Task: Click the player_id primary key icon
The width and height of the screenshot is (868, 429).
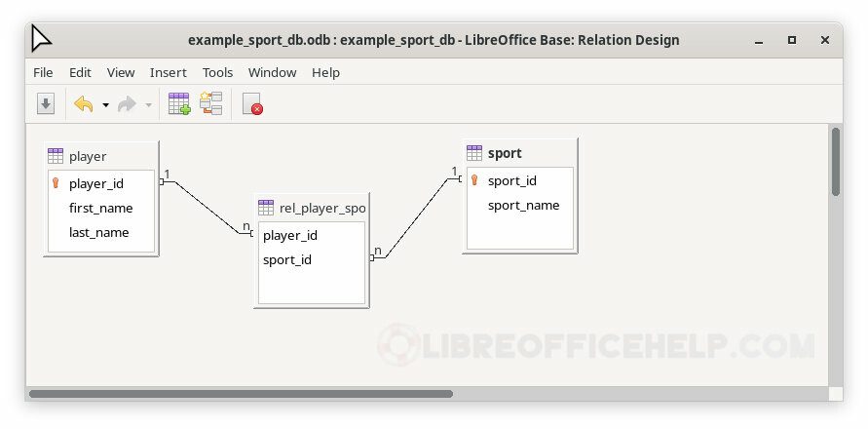Action: [x=56, y=183]
